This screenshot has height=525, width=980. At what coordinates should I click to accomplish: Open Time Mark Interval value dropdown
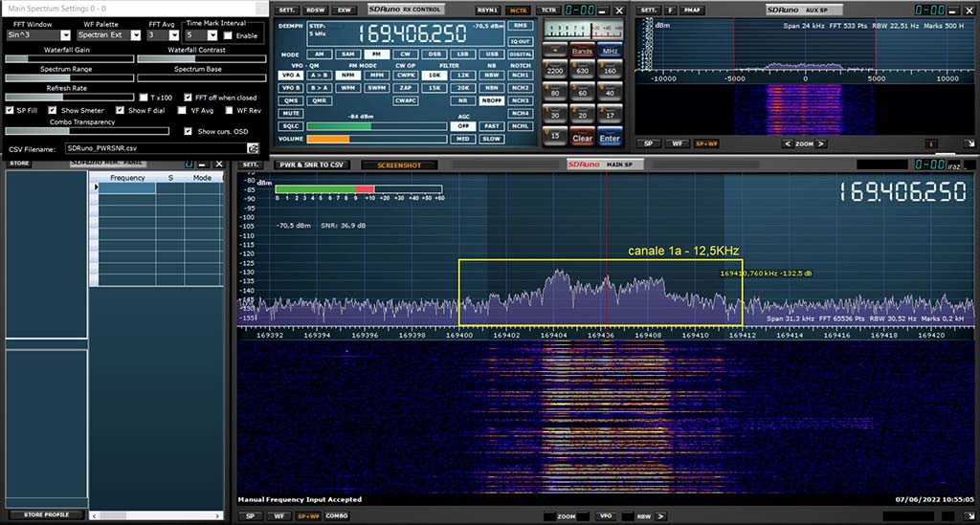click(x=212, y=35)
